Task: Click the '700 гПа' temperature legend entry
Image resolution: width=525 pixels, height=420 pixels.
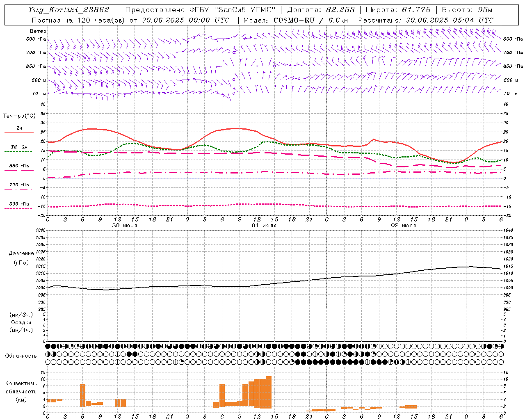Action: [19, 185]
